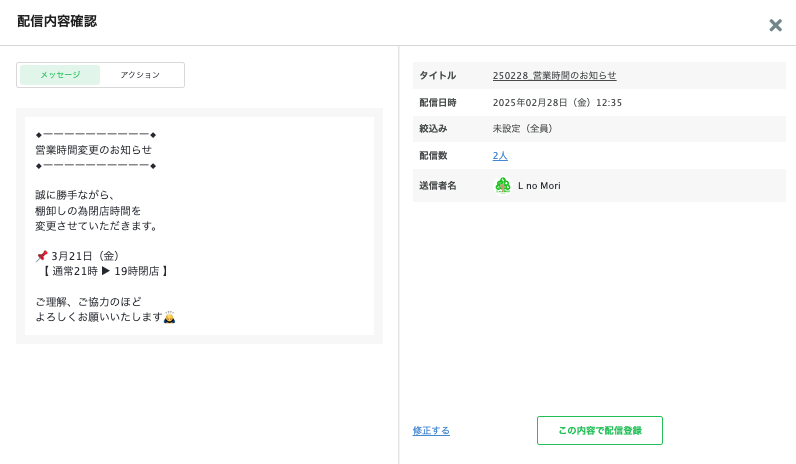Click the 送信者名 row label
Screen dimensions: 796x464
(x=437, y=186)
